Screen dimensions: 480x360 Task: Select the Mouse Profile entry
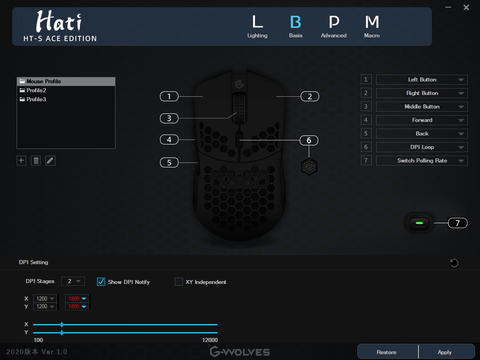tap(66, 81)
